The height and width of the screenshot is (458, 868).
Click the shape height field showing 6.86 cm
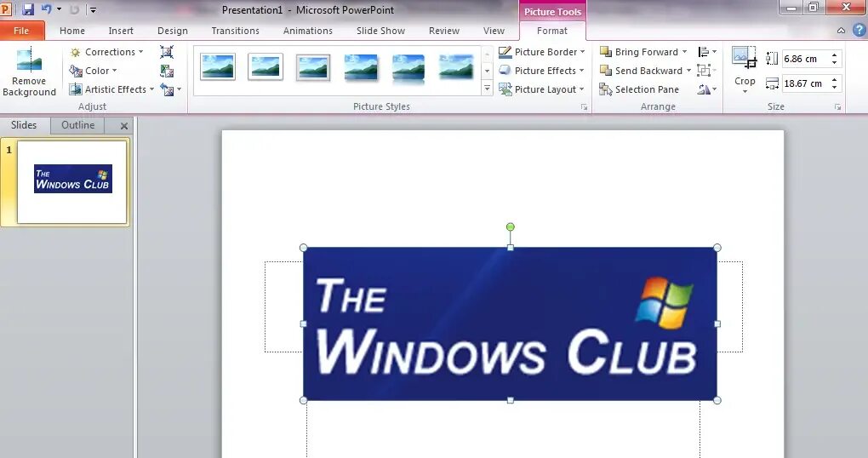pyautogui.click(x=804, y=59)
